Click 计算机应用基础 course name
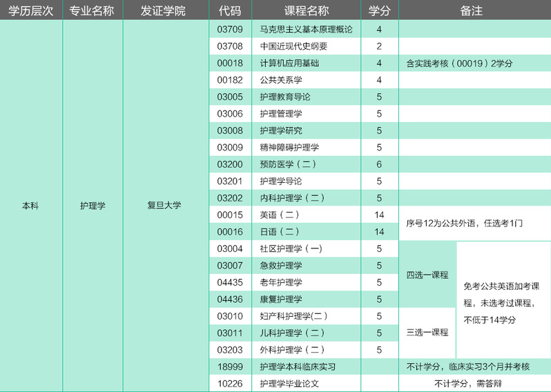This screenshot has height=392, width=551. tap(289, 63)
